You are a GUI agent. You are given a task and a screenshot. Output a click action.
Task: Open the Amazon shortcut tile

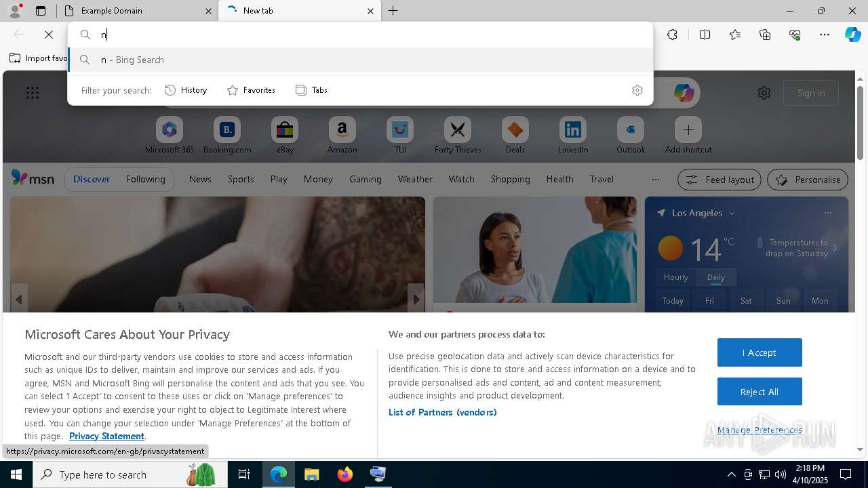click(x=342, y=135)
